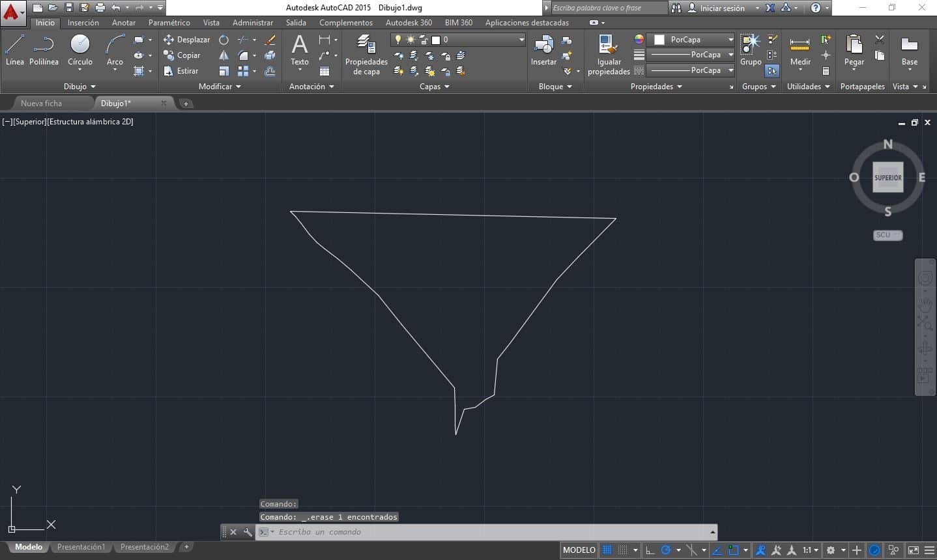The width and height of the screenshot is (937, 560).
Task: Expand the Utilidades panel
Action: [809, 87]
